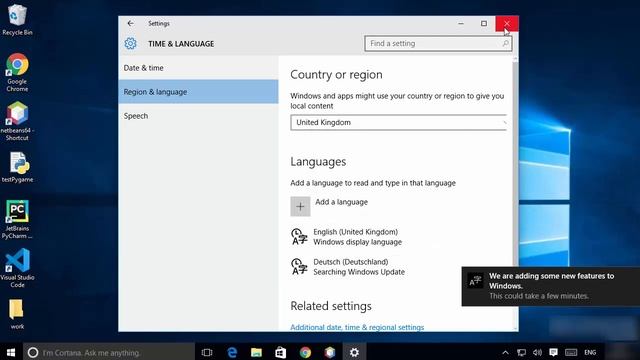Click the search magnifier in Find a setting

tap(505, 43)
